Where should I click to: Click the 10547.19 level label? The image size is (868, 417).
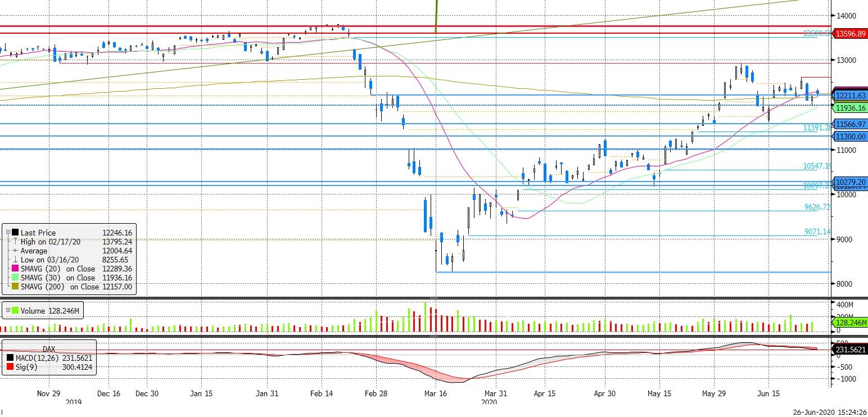[816, 166]
